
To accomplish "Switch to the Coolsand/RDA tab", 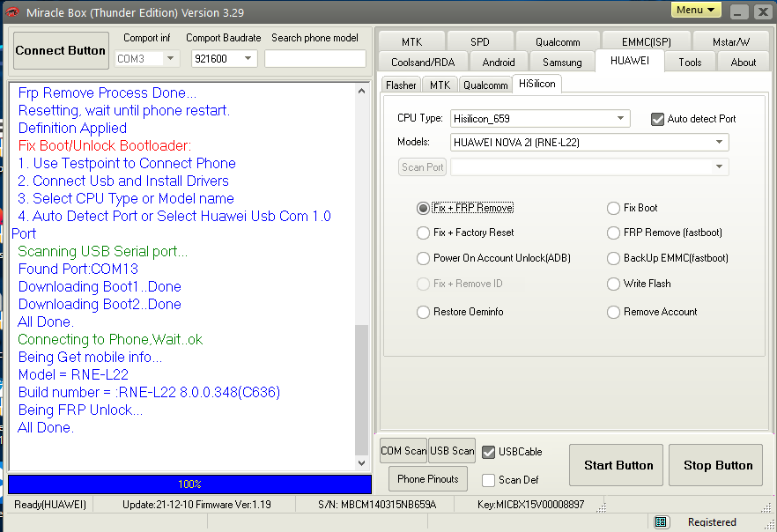I will [x=423, y=63].
